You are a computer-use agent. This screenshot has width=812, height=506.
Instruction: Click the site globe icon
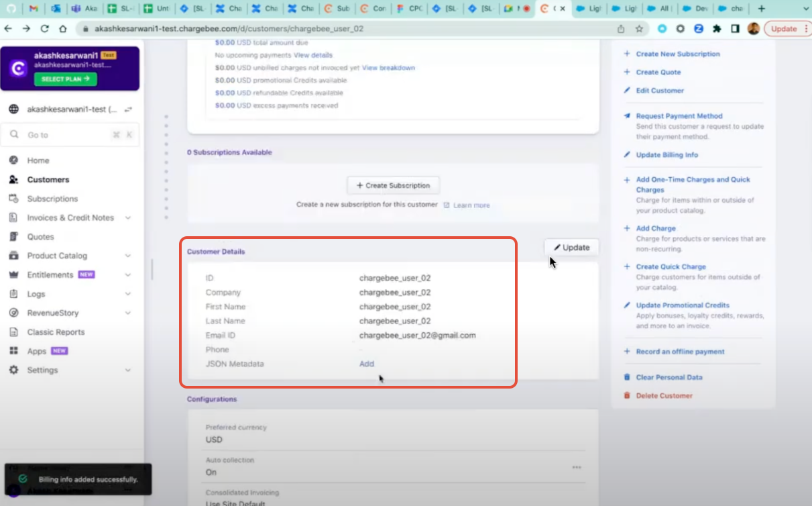coord(13,109)
